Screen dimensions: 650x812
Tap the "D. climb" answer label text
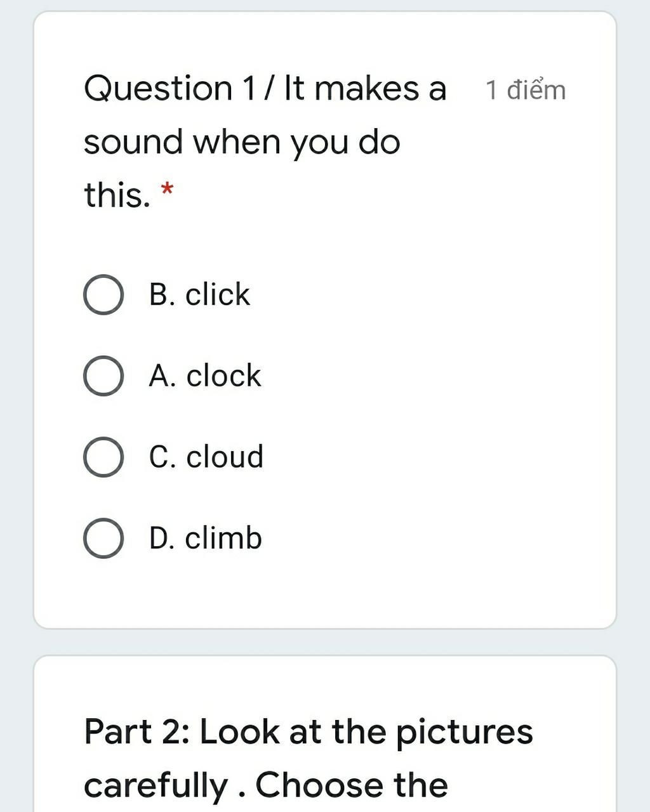205,538
